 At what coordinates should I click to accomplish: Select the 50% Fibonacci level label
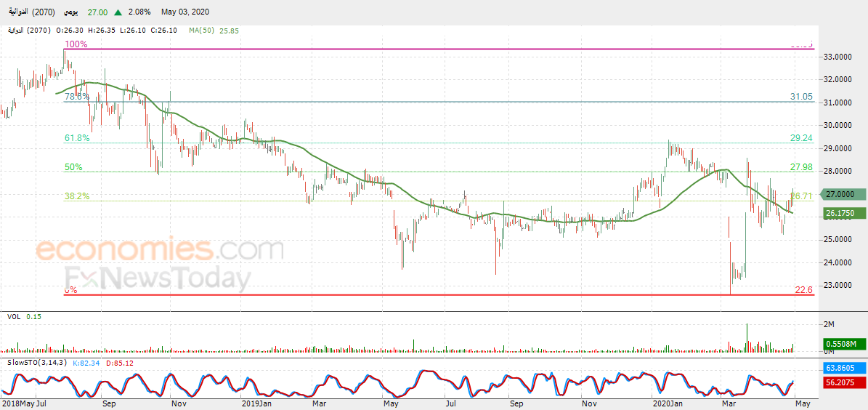[x=73, y=166]
